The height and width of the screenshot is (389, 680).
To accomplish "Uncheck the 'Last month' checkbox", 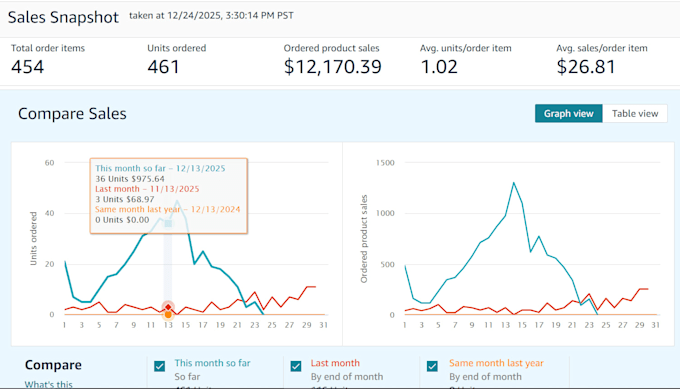I will pos(296,366).
